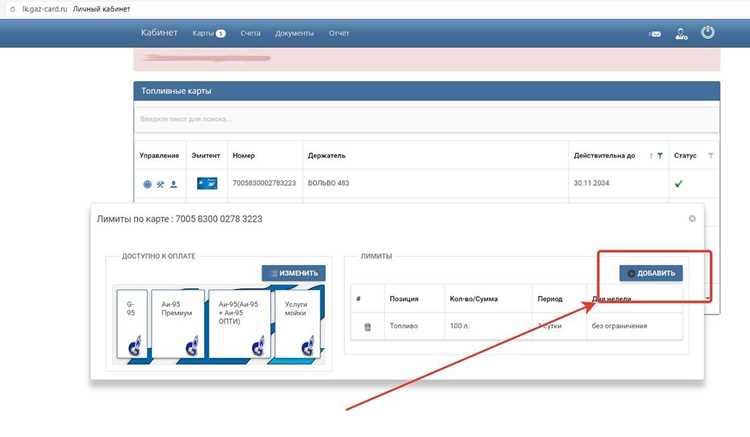
Task: Open the Действительна до column filter
Action: pyautogui.click(x=660, y=155)
